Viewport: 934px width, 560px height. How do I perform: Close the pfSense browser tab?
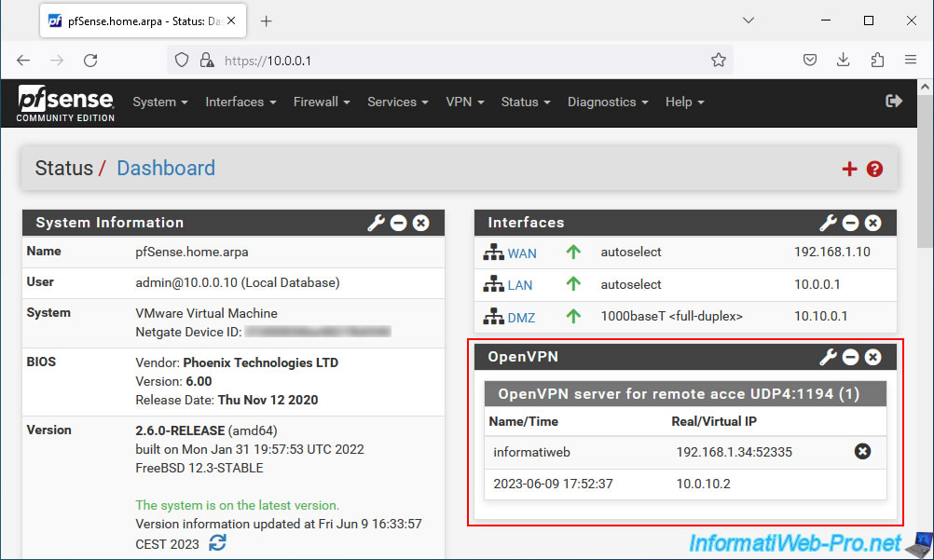[232, 20]
